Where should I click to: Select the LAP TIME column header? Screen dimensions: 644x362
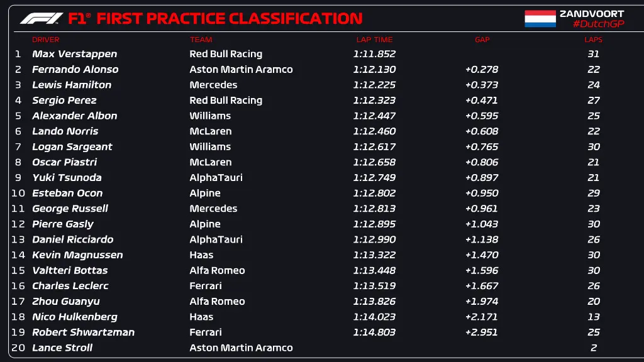tap(374, 40)
